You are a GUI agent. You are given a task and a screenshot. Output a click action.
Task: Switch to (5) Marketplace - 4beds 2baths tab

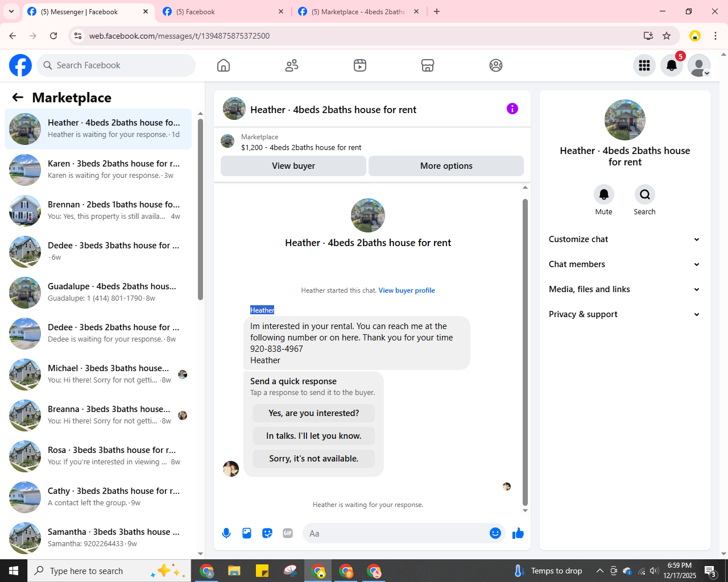pos(358,12)
